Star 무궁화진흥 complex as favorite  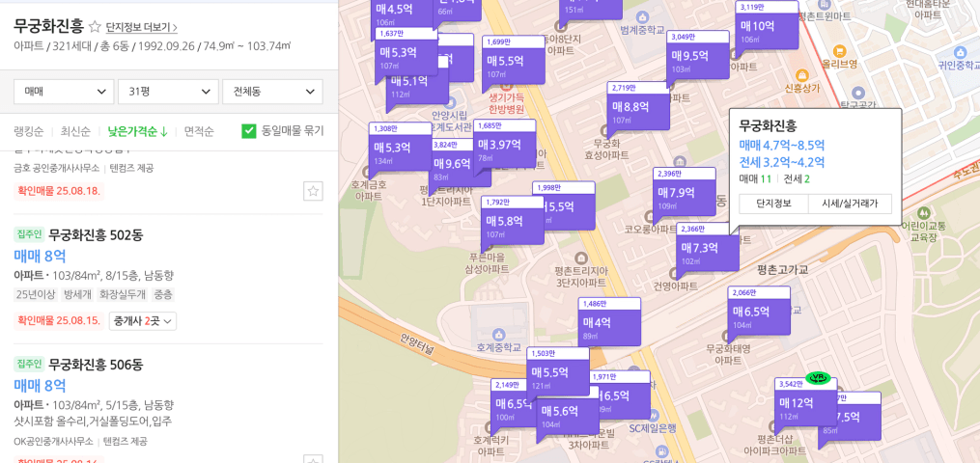95,26
